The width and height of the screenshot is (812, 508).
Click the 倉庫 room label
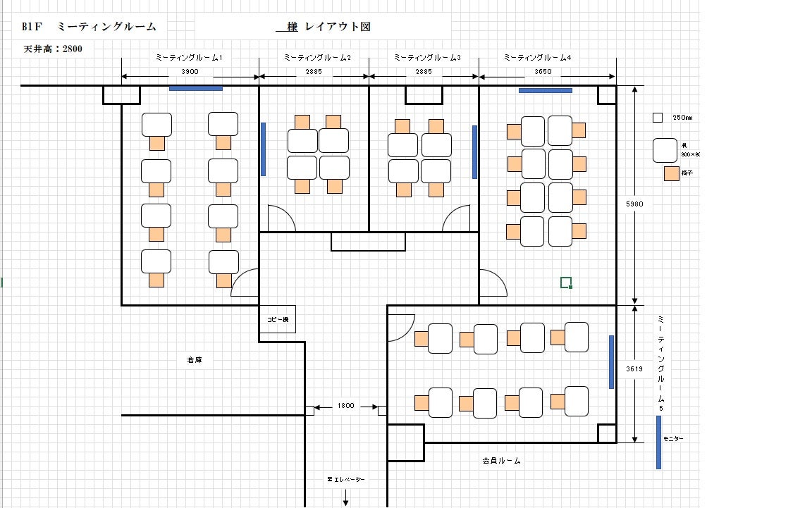point(195,360)
